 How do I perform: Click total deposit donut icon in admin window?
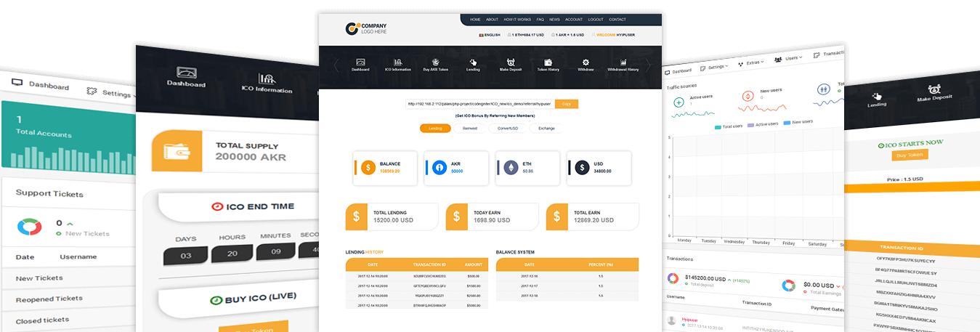(x=673, y=279)
